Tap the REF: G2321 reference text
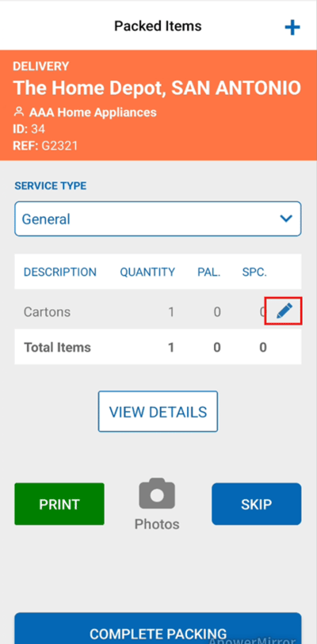Image resolution: width=317 pixels, height=644 pixels. click(46, 146)
